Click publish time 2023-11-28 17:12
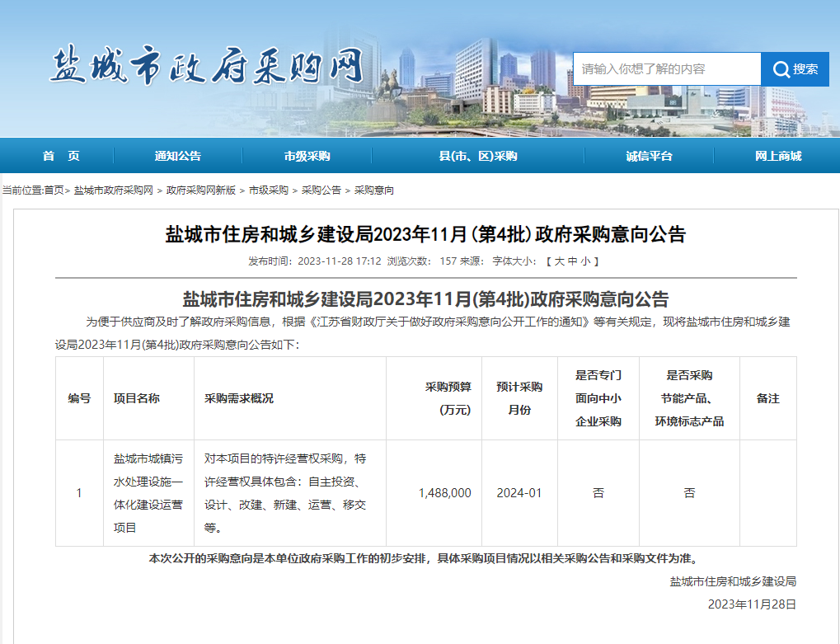840x644 pixels. [x=339, y=261]
